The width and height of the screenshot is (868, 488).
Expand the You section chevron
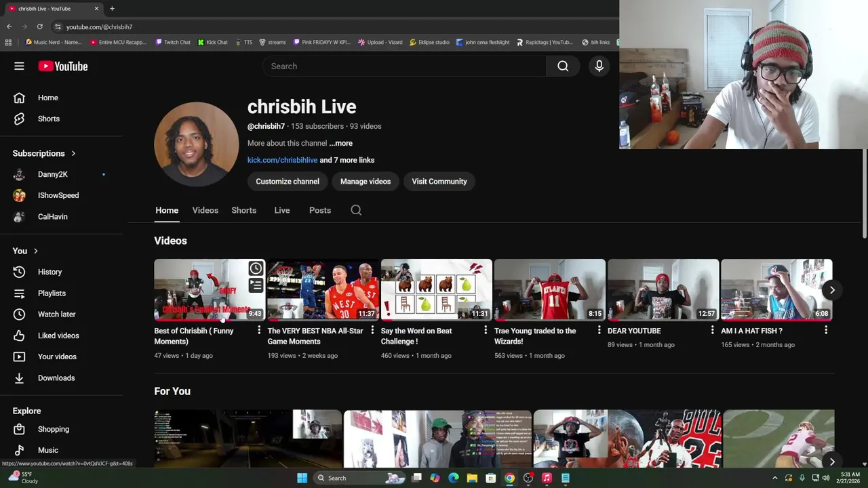[x=35, y=251]
